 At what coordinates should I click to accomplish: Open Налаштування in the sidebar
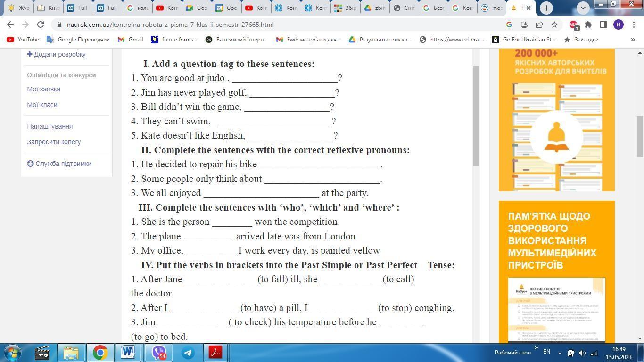click(x=50, y=126)
